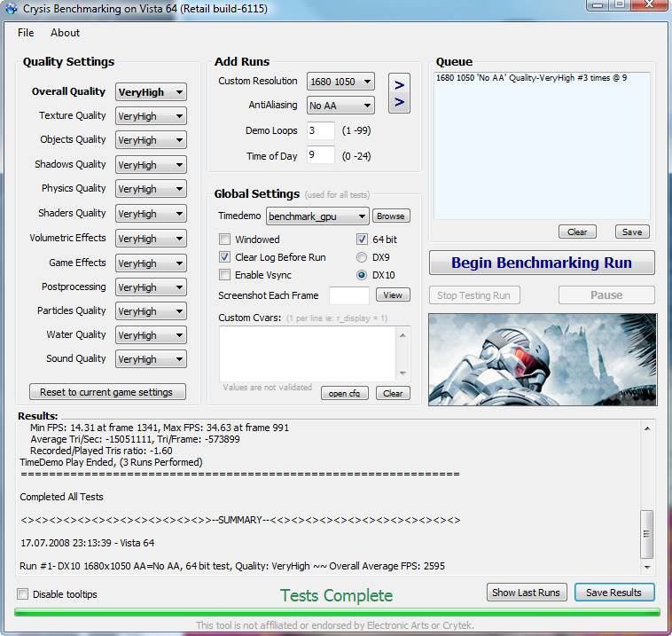Image resolution: width=672 pixels, height=636 pixels.
Task: Click the app icon in the title bar
Action: click(x=11, y=8)
